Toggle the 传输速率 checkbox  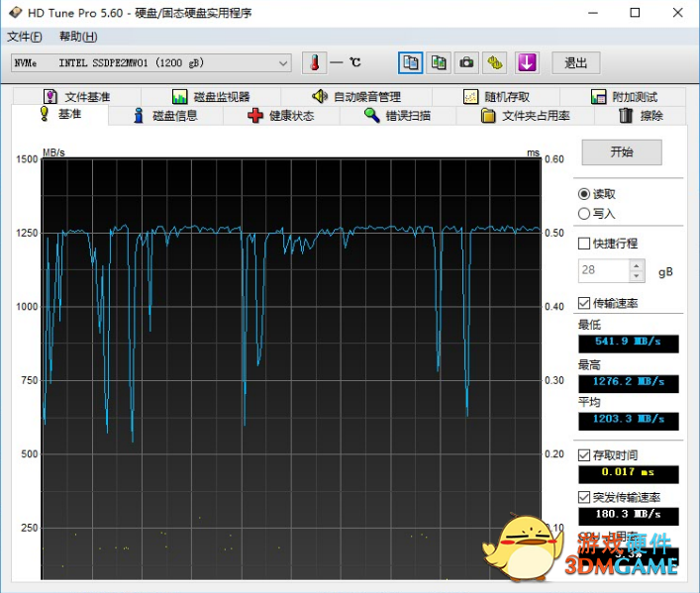coord(584,303)
